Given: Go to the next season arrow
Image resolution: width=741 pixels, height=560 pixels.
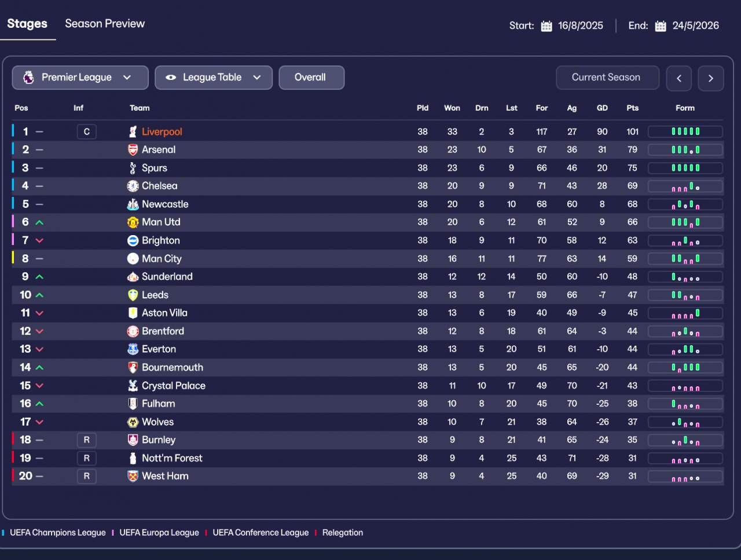Looking at the screenshot, I should point(711,78).
